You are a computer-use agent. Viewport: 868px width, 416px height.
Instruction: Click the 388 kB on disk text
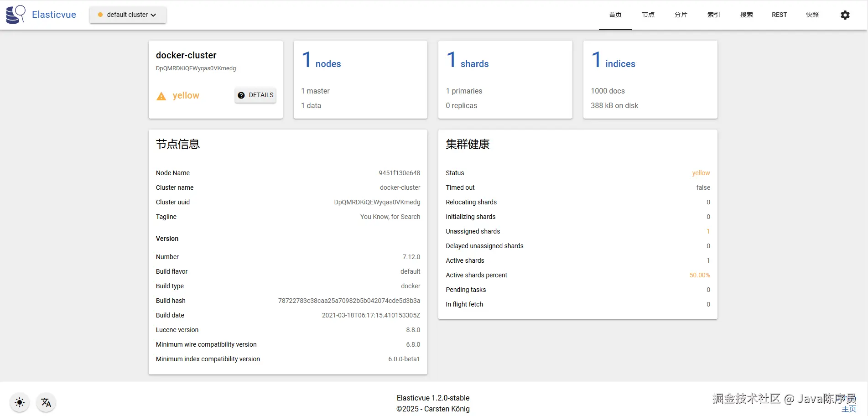(614, 106)
